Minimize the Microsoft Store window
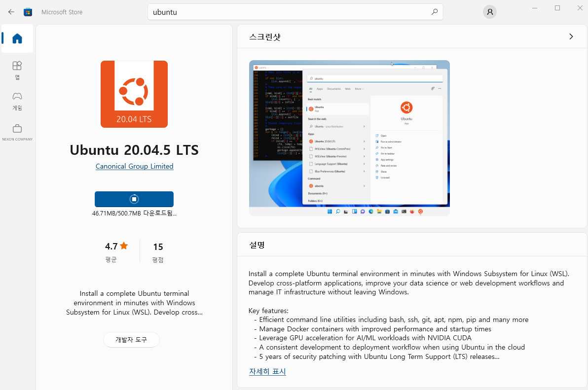 point(535,8)
